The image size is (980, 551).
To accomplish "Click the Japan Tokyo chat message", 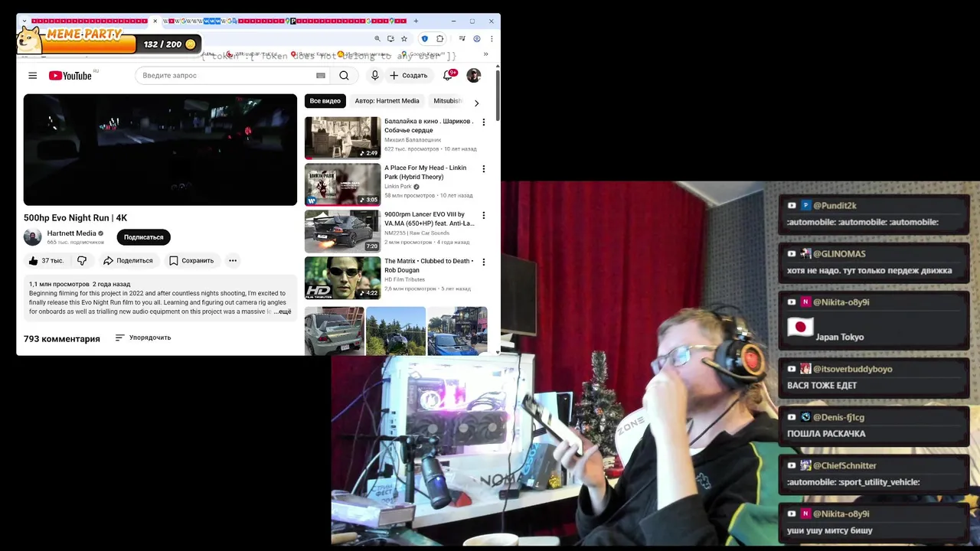I will [873, 320].
